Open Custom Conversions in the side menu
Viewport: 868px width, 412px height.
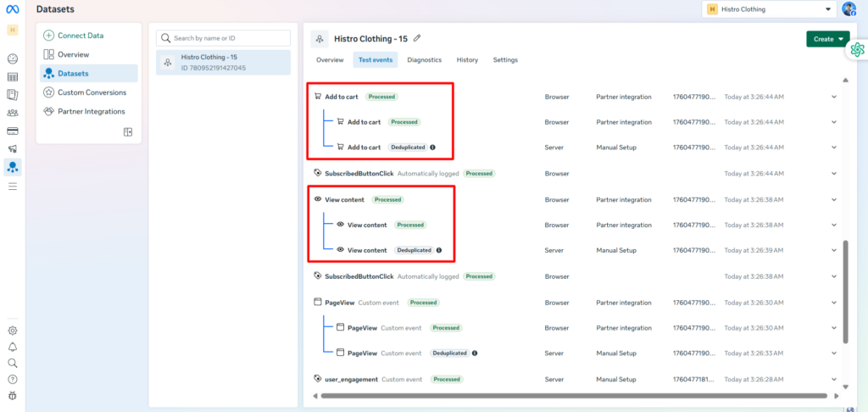(x=92, y=92)
